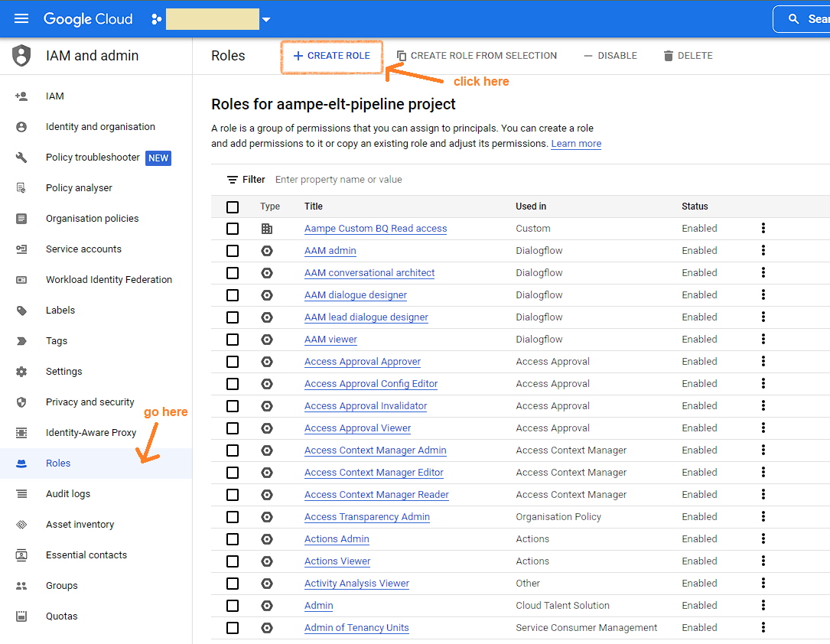The image size is (830, 644).
Task: Toggle the select-all header checkbox
Action: tap(233, 207)
